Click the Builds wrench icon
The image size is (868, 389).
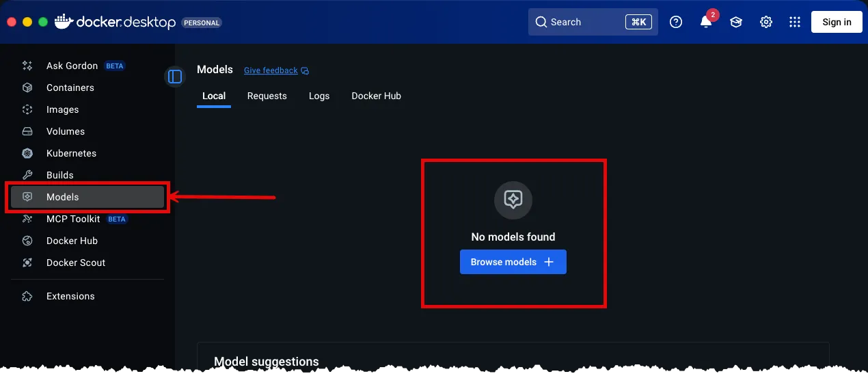tap(27, 175)
